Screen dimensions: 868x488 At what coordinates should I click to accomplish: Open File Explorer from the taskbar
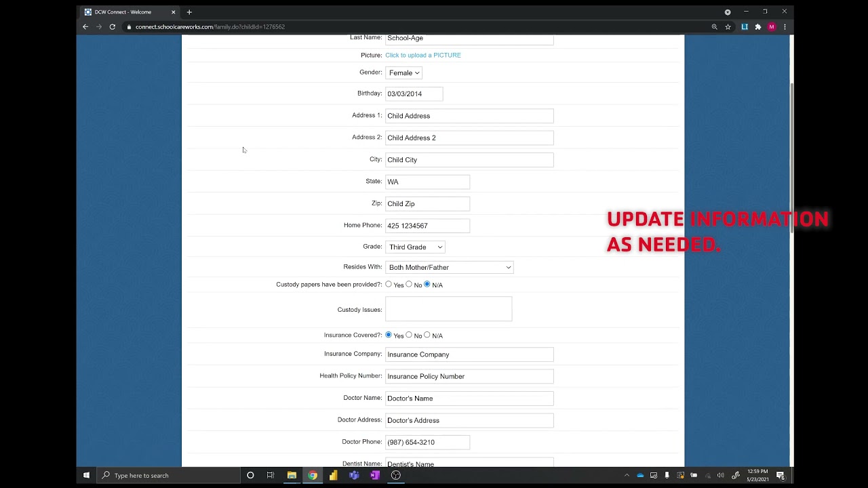coord(292,476)
